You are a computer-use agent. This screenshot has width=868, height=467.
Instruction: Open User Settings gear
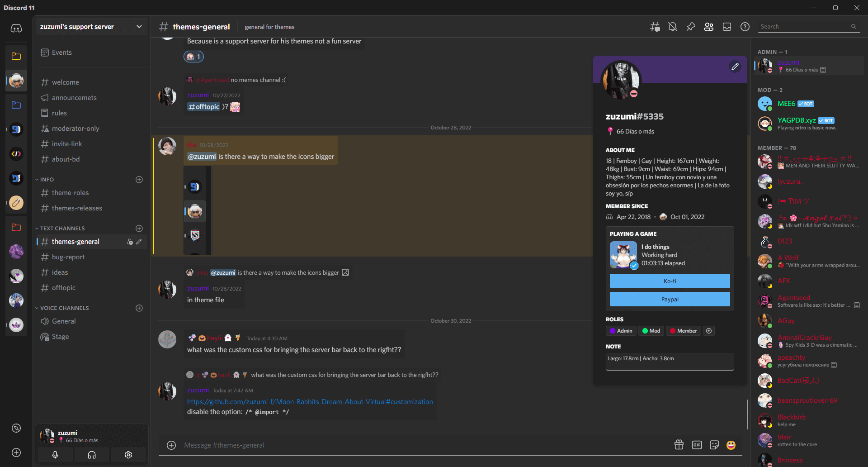pyautogui.click(x=128, y=455)
